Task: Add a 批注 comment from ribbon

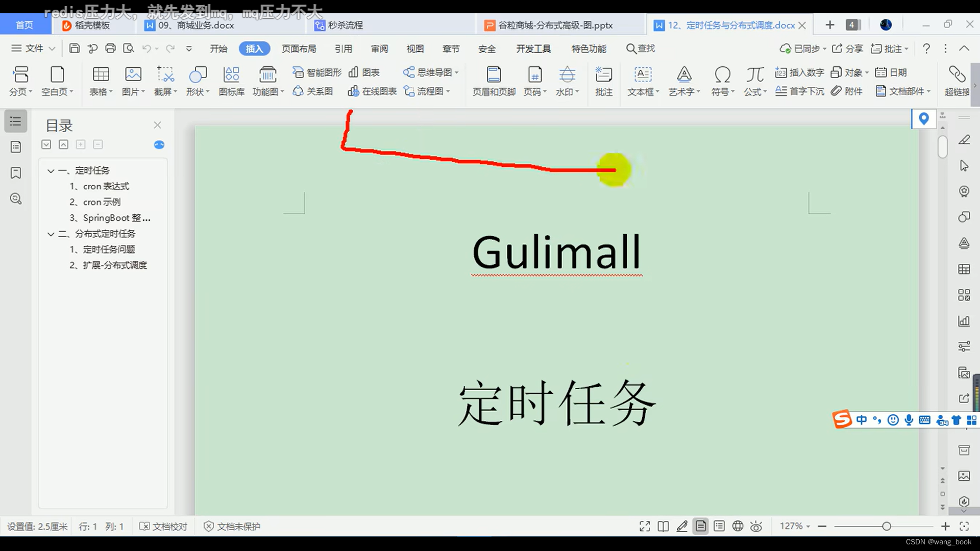Action: click(604, 82)
